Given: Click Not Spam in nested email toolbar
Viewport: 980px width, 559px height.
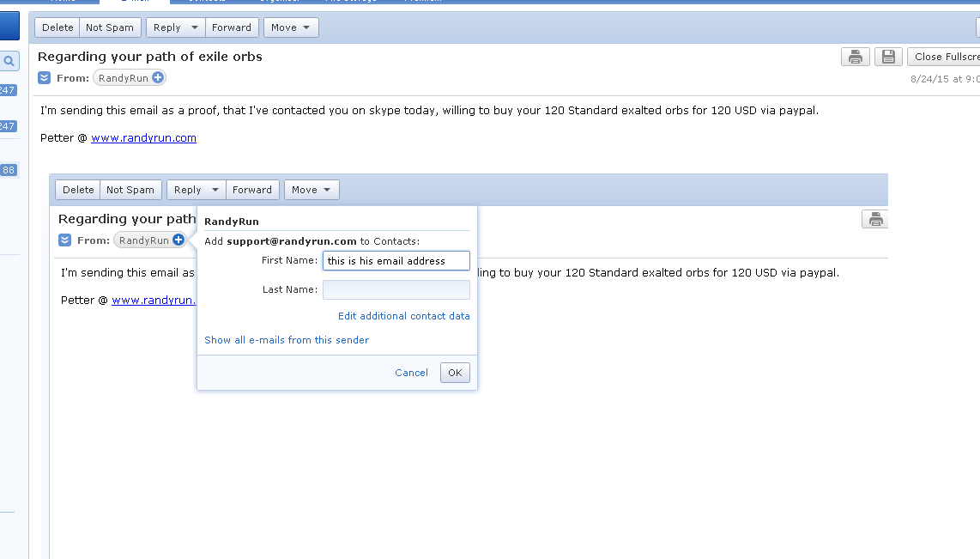Looking at the screenshot, I should [130, 190].
